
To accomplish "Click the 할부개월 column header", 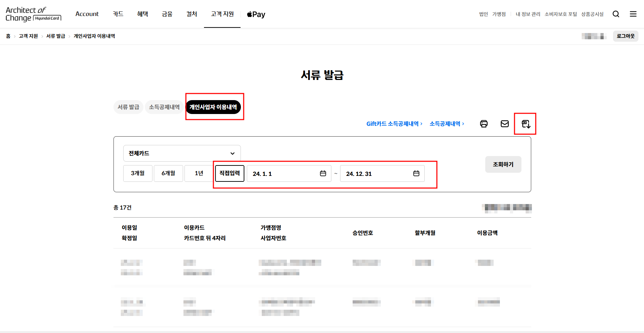I will click(425, 233).
